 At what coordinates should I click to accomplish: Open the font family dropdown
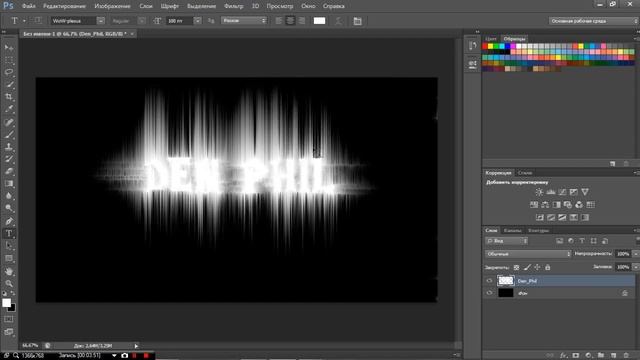100,21
